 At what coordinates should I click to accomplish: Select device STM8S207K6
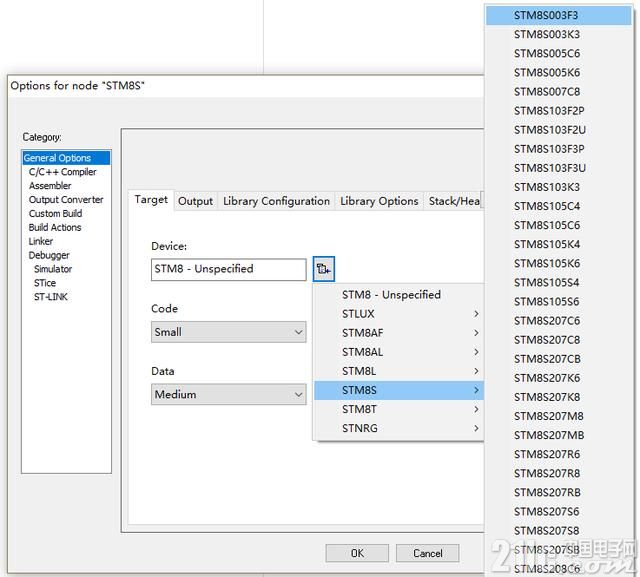pos(558,378)
